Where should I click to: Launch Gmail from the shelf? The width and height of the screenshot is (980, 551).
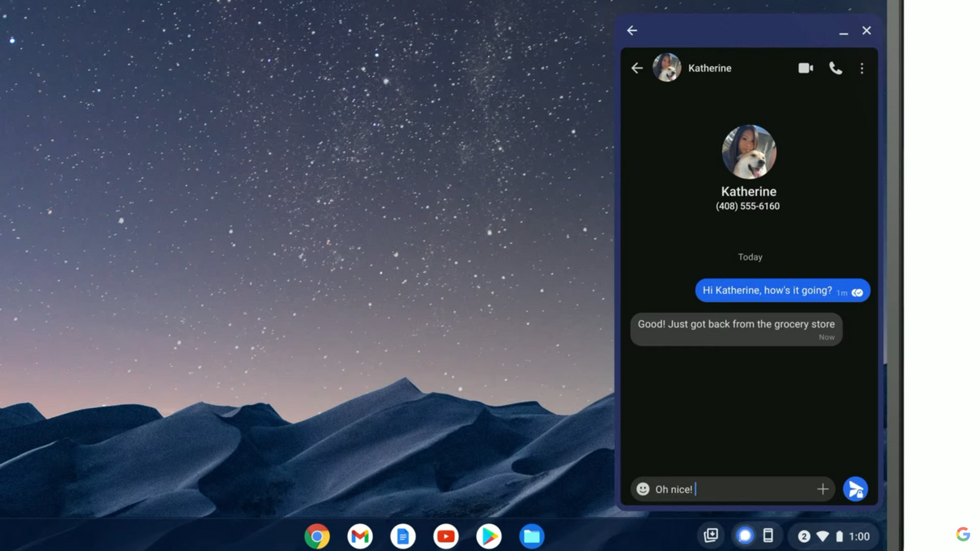click(x=360, y=536)
